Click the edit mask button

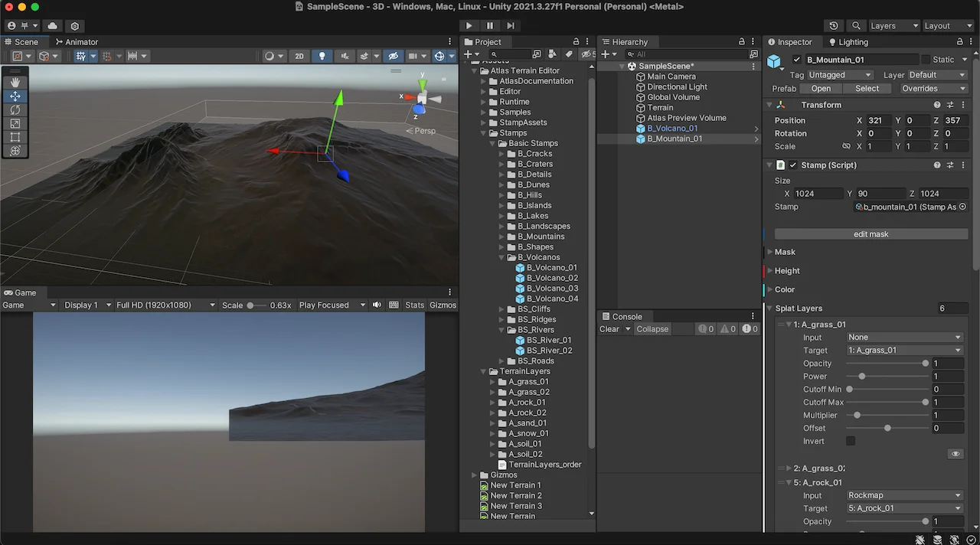871,234
